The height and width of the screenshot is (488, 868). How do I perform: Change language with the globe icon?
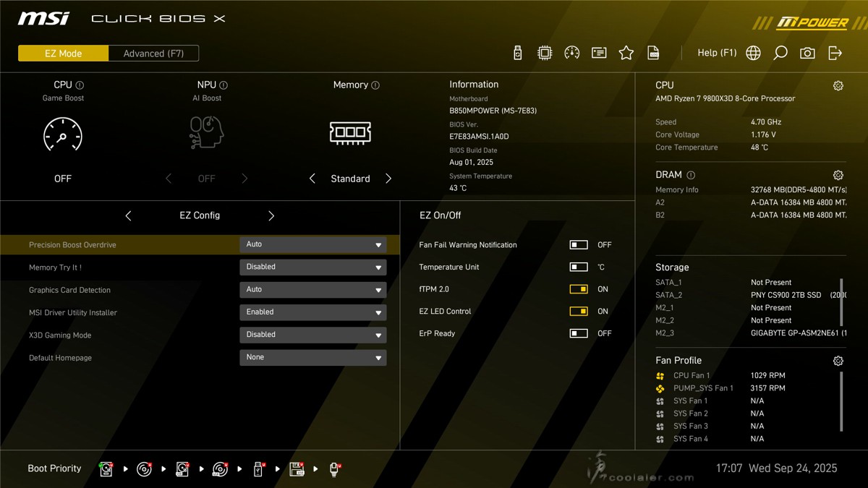point(754,53)
